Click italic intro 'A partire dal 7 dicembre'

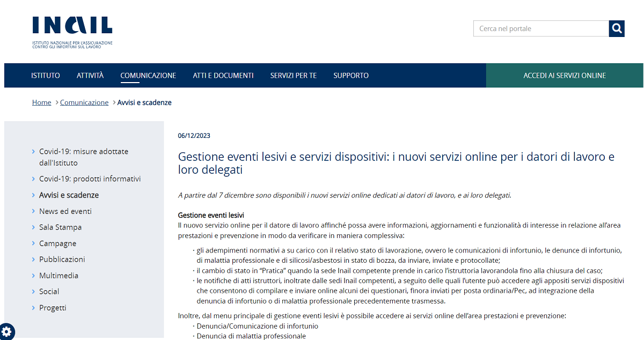(345, 195)
